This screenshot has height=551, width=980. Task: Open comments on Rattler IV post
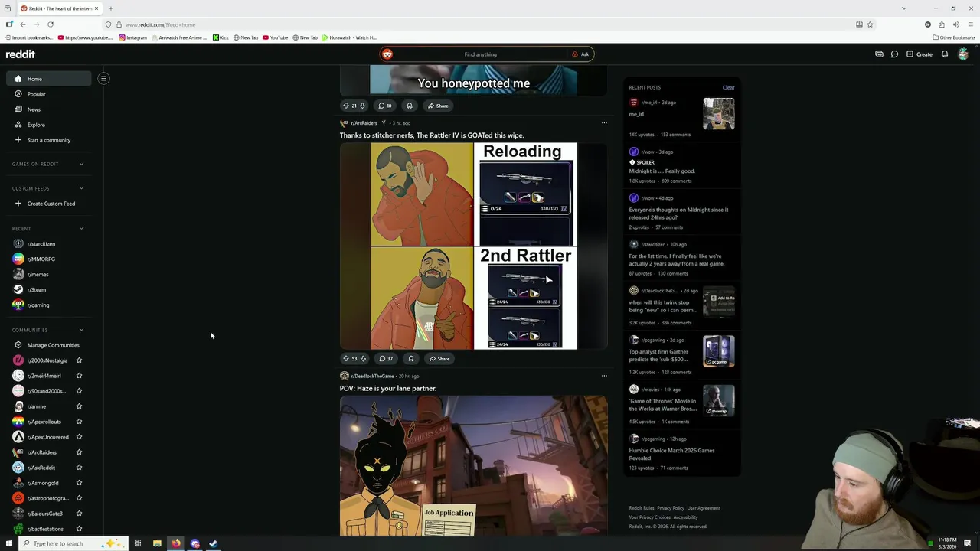pos(386,358)
